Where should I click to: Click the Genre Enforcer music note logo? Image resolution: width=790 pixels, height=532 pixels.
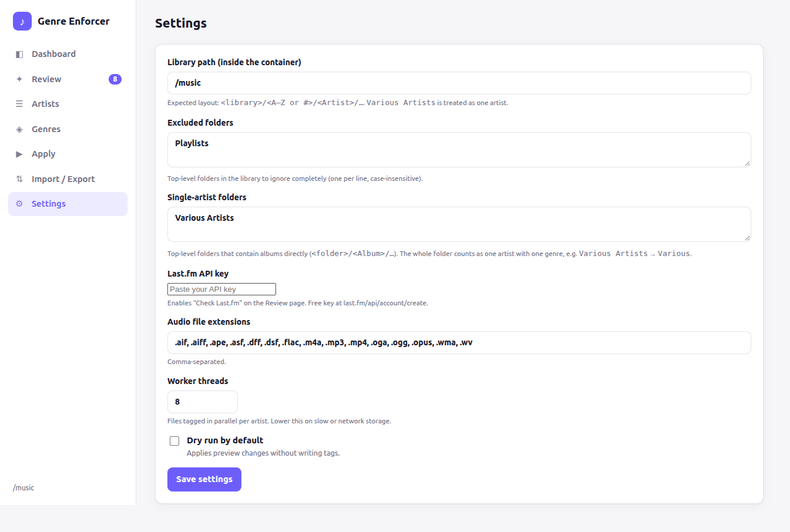tap(22, 21)
